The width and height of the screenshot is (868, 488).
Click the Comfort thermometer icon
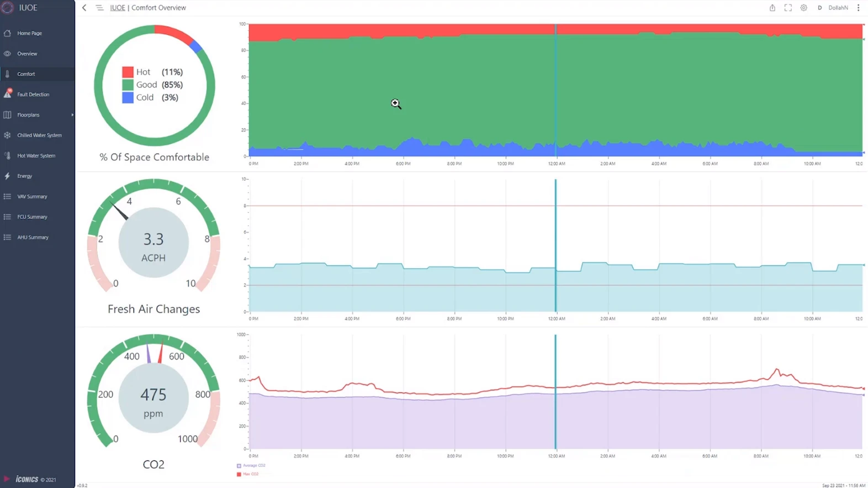(x=7, y=74)
